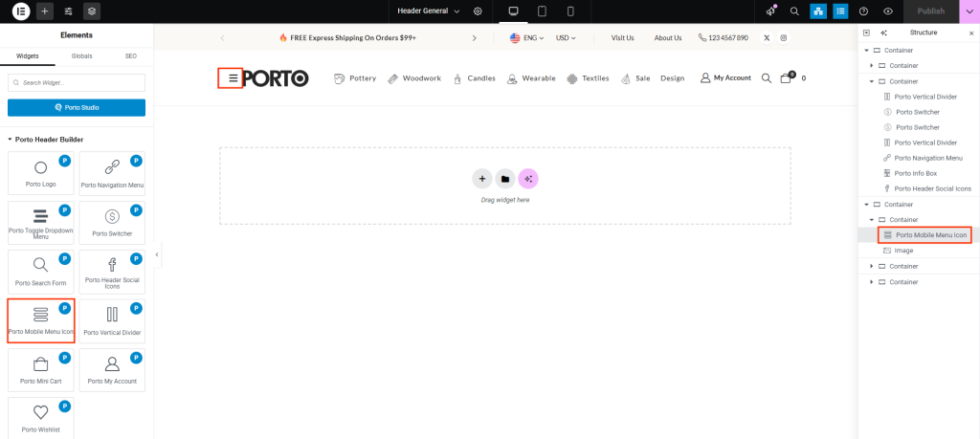The height and width of the screenshot is (439, 980).
Task: Switch to the SEO tab
Action: click(x=131, y=56)
